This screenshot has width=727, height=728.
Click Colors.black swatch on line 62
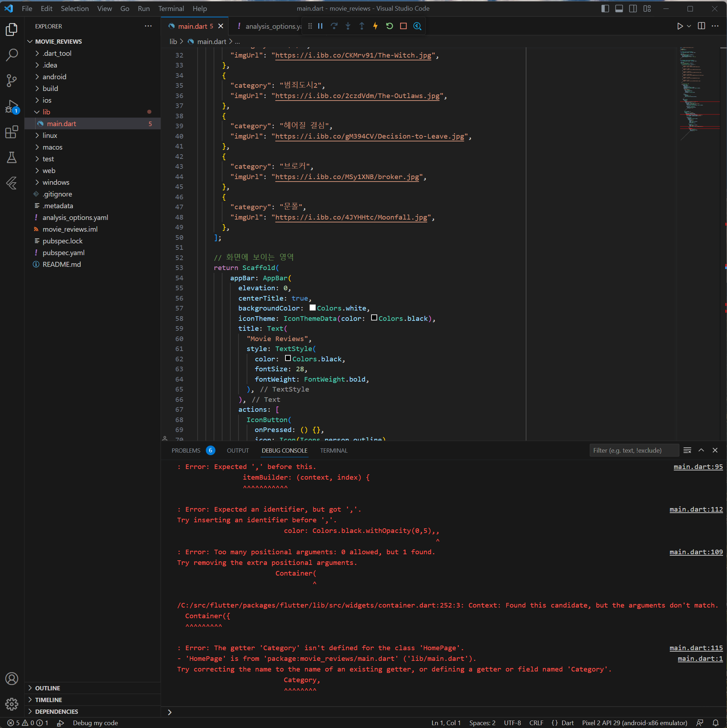click(288, 358)
